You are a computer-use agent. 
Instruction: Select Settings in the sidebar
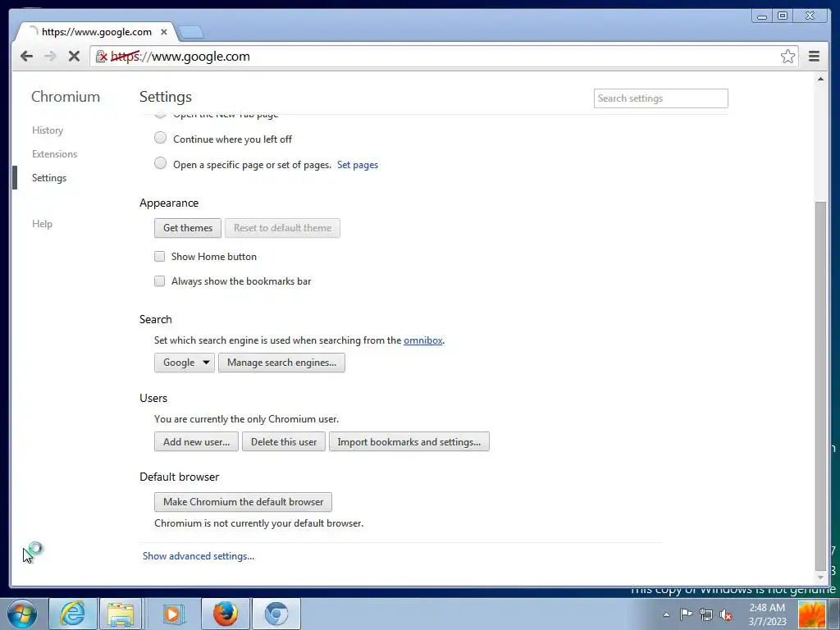(48, 178)
